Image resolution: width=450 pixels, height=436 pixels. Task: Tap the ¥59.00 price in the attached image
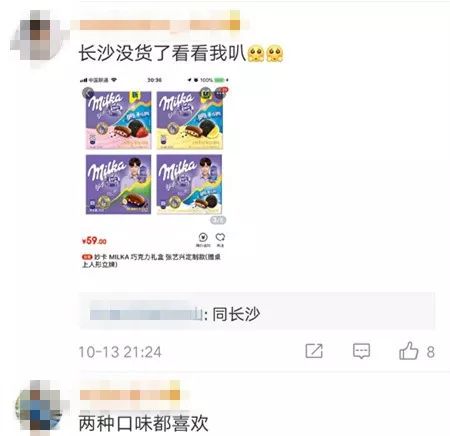point(94,241)
